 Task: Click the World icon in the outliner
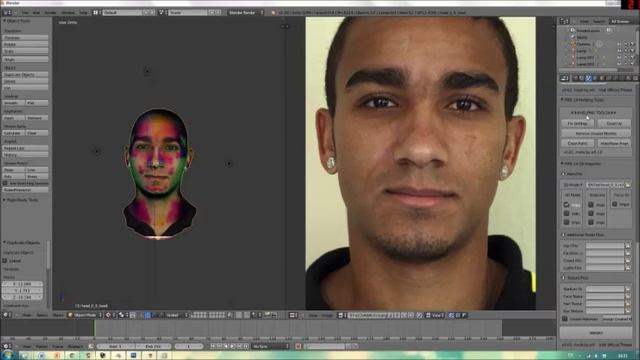[x=573, y=37]
